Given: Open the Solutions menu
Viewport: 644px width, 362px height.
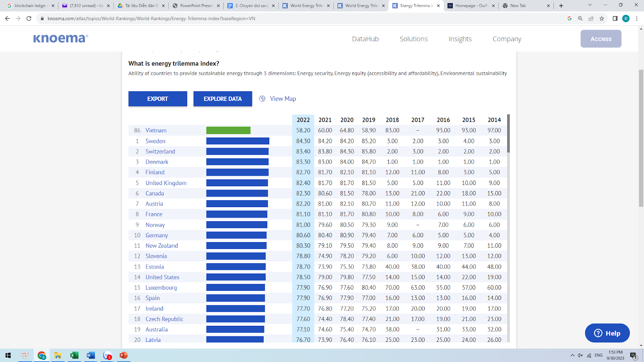Looking at the screenshot, I should [413, 39].
